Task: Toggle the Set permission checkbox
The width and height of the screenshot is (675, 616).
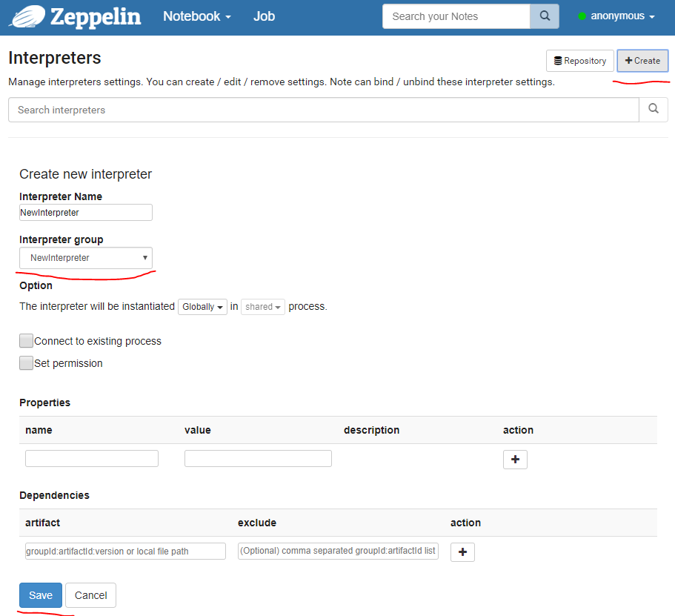Action: tap(27, 363)
